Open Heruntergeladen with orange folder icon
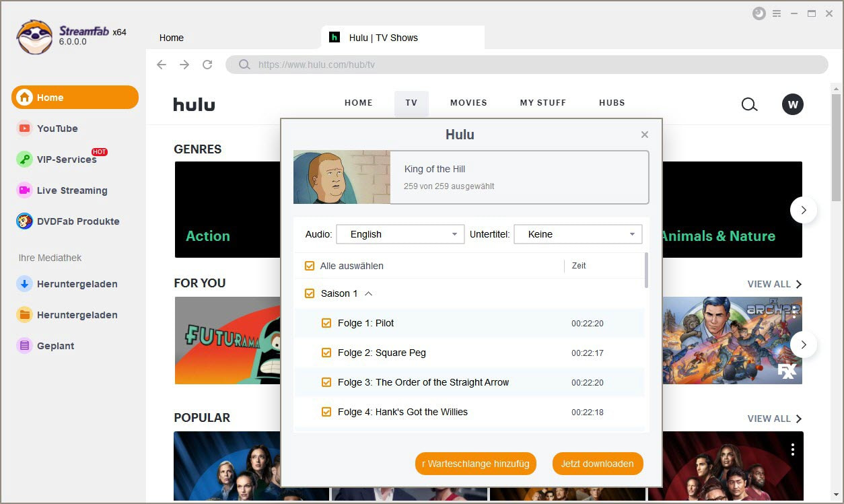Viewport: 844px width, 504px height. tap(67, 315)
